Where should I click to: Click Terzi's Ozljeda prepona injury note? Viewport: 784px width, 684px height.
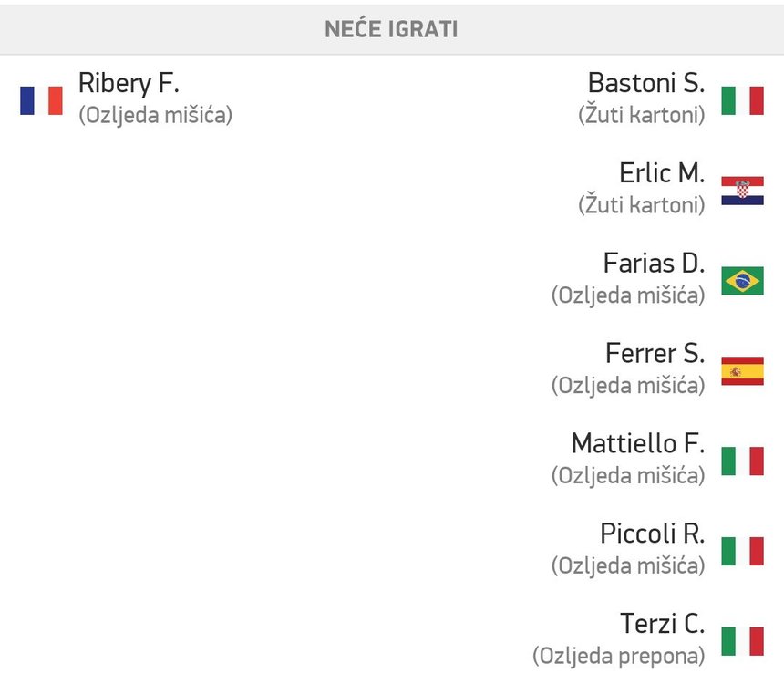point(618,656)
